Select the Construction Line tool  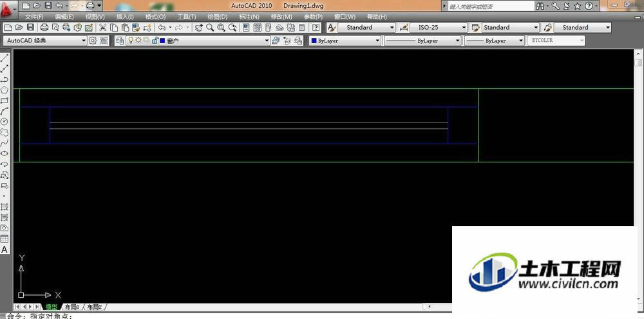tap(5, 69)
